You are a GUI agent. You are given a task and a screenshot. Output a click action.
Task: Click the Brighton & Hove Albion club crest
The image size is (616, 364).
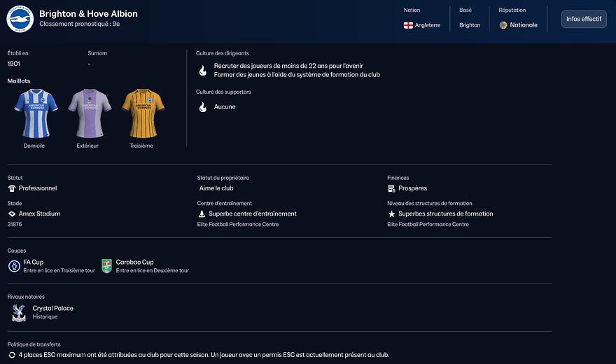click(x=20, y=19)
